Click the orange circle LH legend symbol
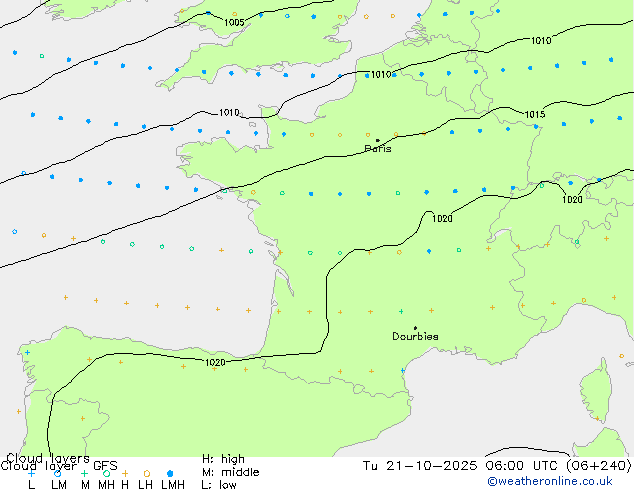 147,473
